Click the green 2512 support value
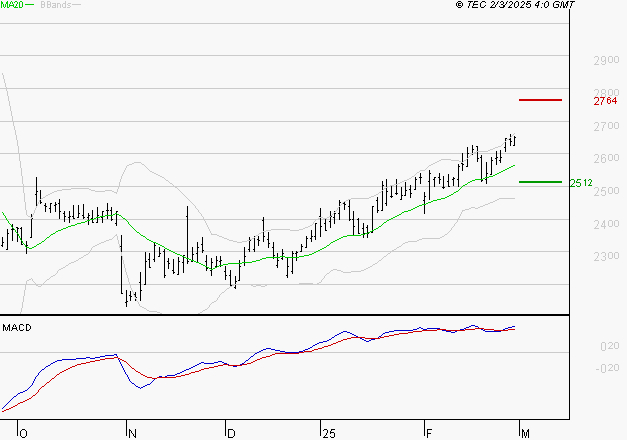The width and height of the screenshot is (627, 440). (x=581, y=183)
